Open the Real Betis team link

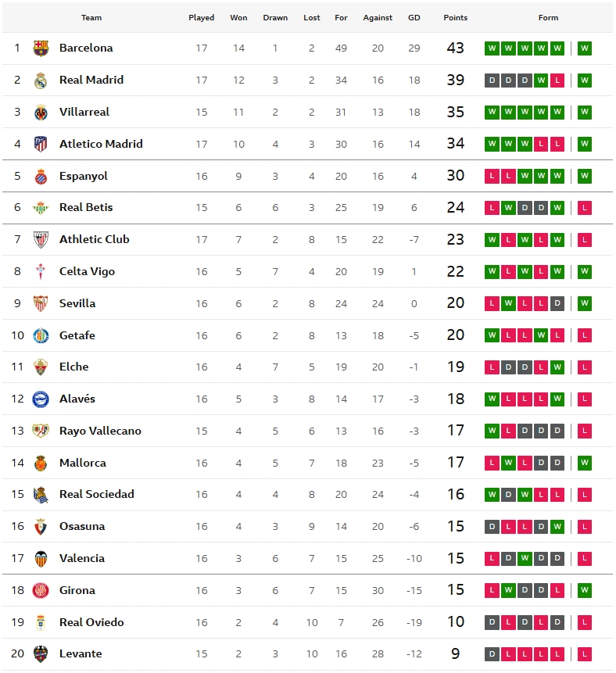click(x=86, y=207)
